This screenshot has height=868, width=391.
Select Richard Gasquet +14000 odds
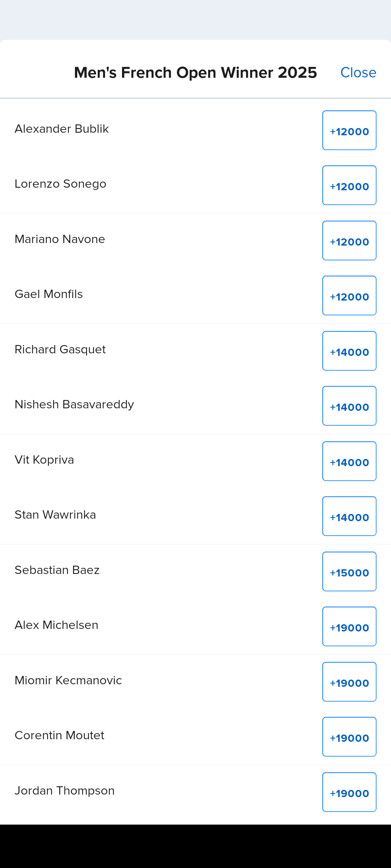click(349, 351)
